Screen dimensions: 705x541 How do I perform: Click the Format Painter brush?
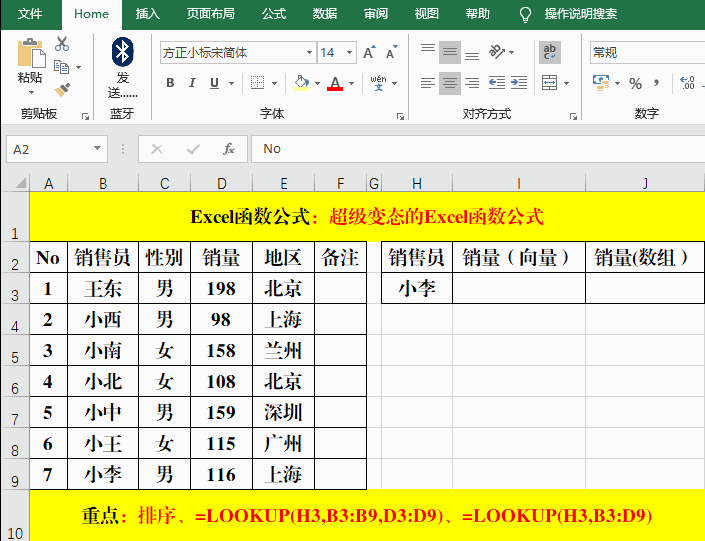(x=62, y=89)
